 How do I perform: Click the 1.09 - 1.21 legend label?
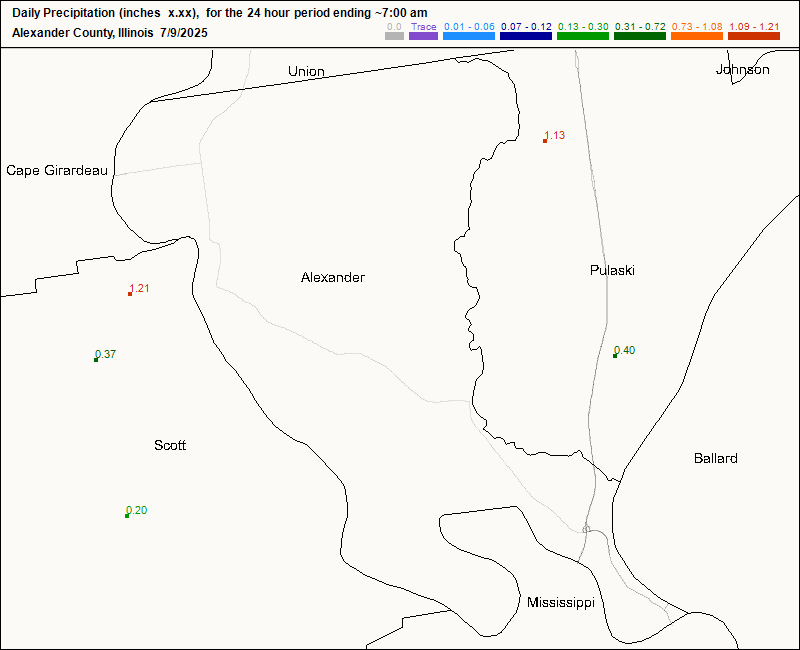tap(754, 27)
